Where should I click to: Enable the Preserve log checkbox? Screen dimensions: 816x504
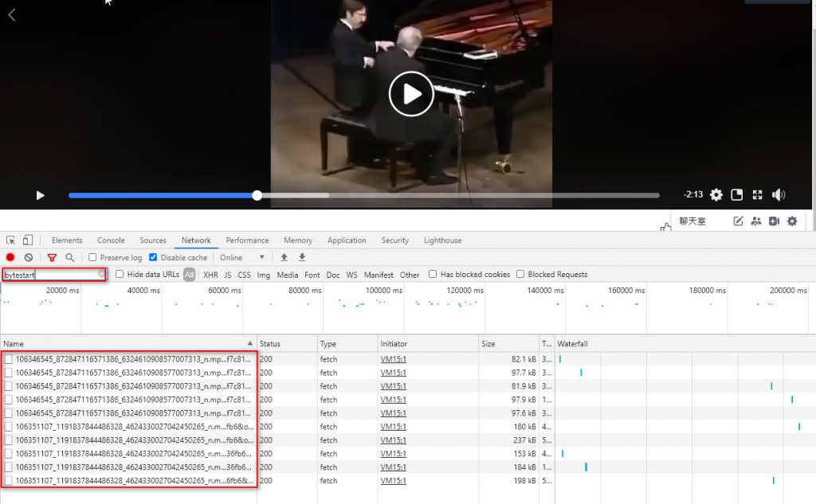(93, 258)
